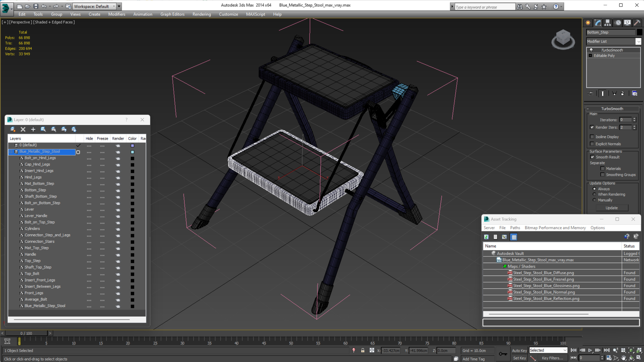
Task: Click Iterations spinner arrows
Action: (634, 120)
